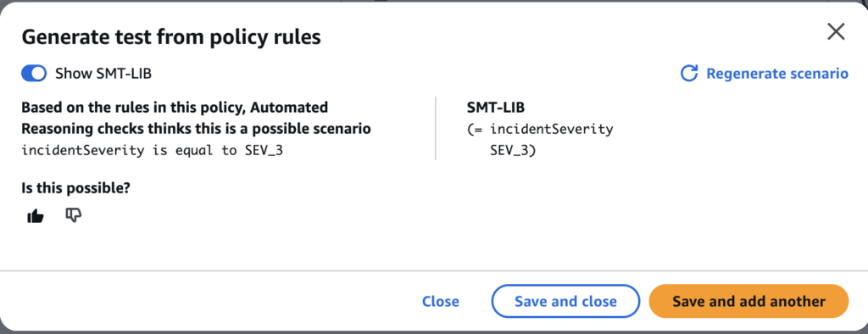868x334 pixels.
Task: Dismiss the dialog with the X icon
Action: 835,32
